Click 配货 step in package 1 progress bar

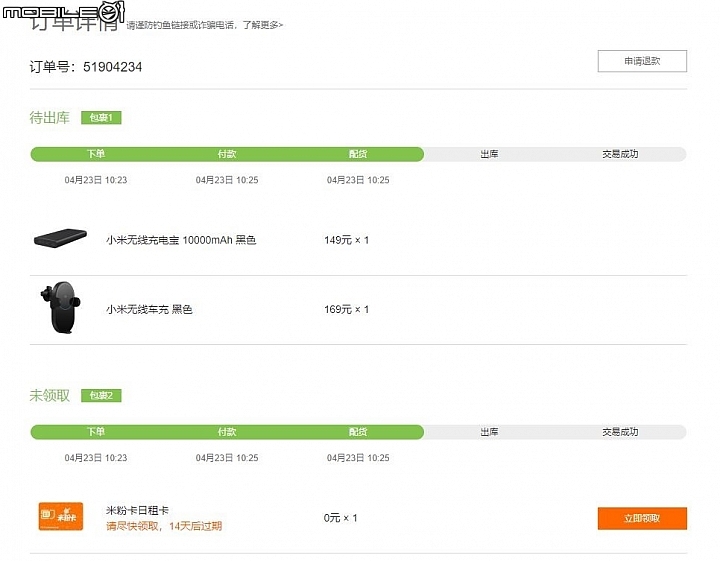pos(358,154)
